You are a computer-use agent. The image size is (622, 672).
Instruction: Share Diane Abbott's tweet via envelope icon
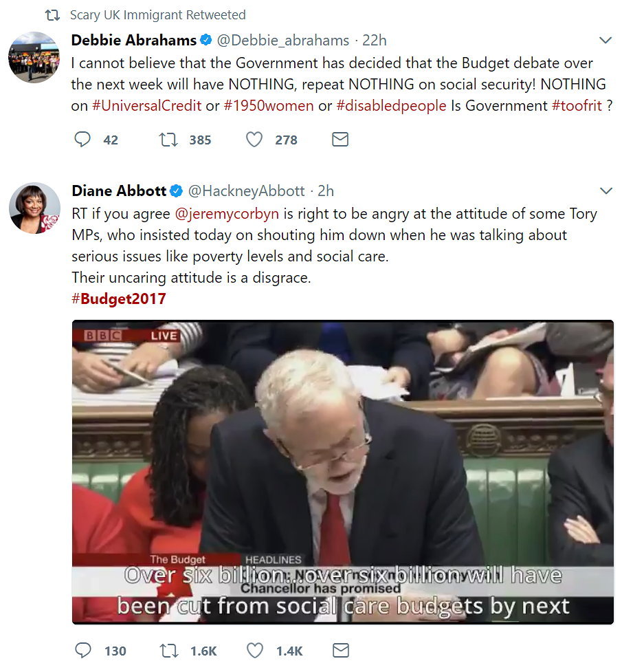point(341,650)
